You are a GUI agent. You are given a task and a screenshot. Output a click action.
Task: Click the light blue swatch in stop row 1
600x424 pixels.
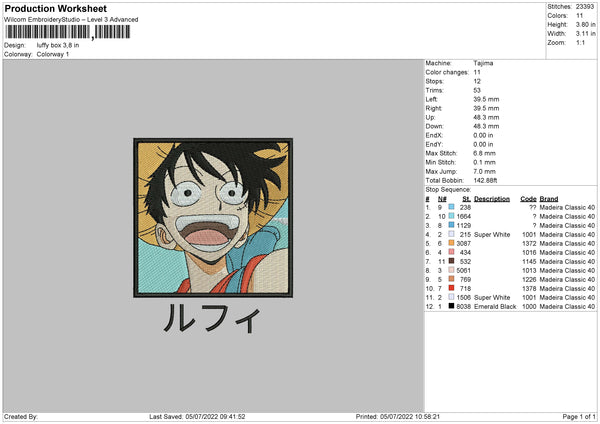pos(452,207)
